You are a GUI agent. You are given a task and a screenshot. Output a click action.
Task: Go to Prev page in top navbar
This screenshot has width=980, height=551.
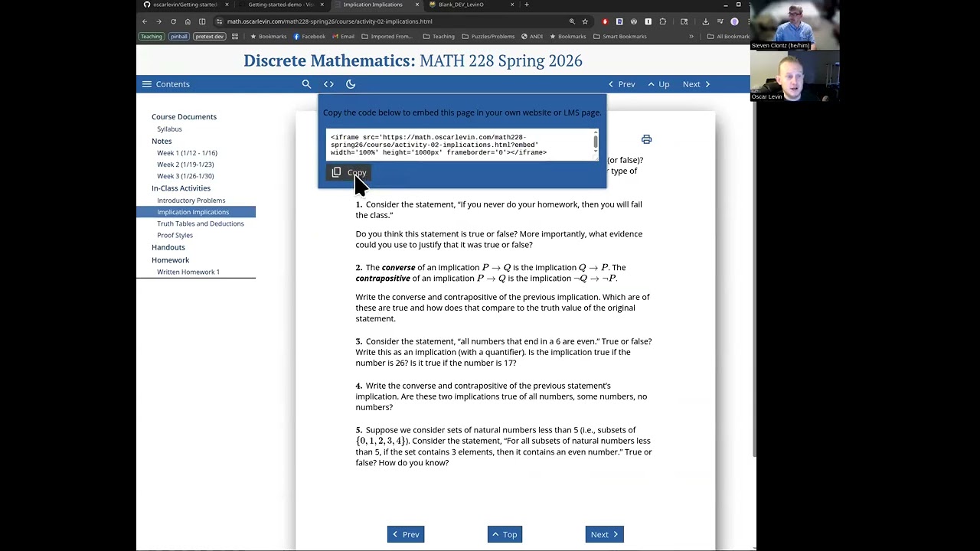[622, 84]
